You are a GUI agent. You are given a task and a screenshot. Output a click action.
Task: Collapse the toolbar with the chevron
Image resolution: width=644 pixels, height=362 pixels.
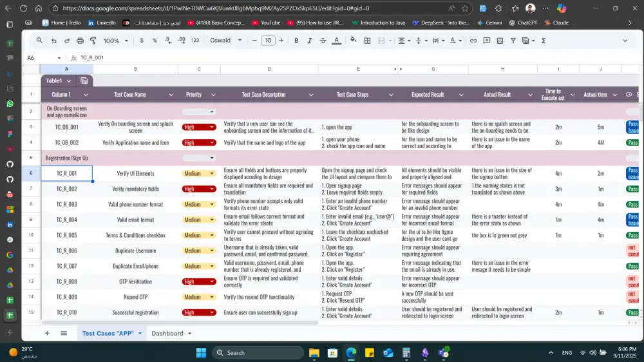(x=625, y=41)
